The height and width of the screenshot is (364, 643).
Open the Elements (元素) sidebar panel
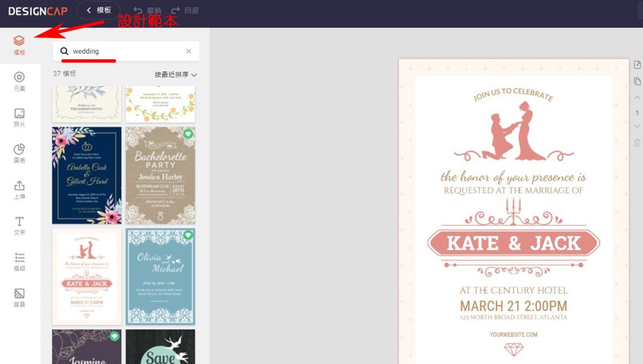coord(19,81)
